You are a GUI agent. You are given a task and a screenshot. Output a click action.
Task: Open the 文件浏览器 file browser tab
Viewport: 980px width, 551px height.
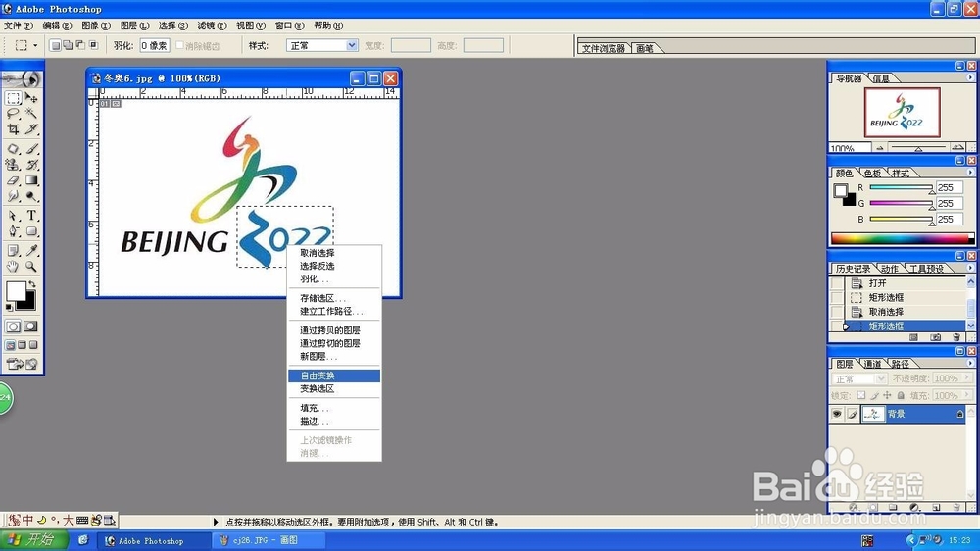603,48
